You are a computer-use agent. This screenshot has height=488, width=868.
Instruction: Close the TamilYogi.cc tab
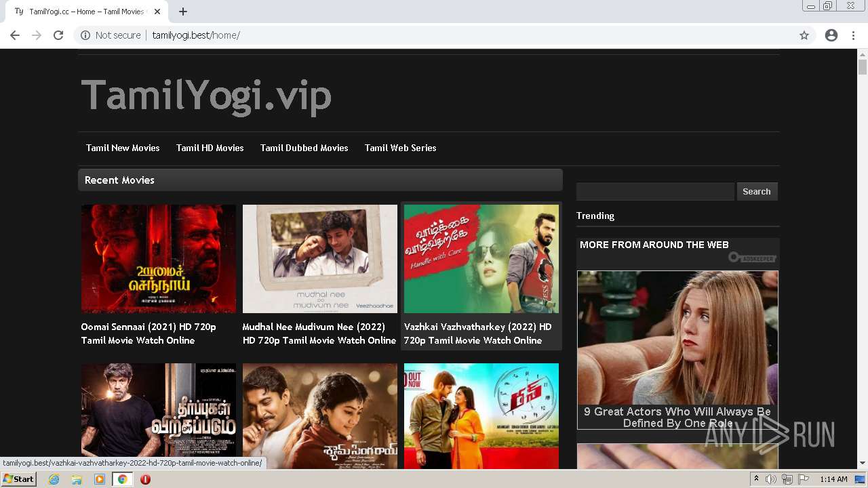coord(157,12)
